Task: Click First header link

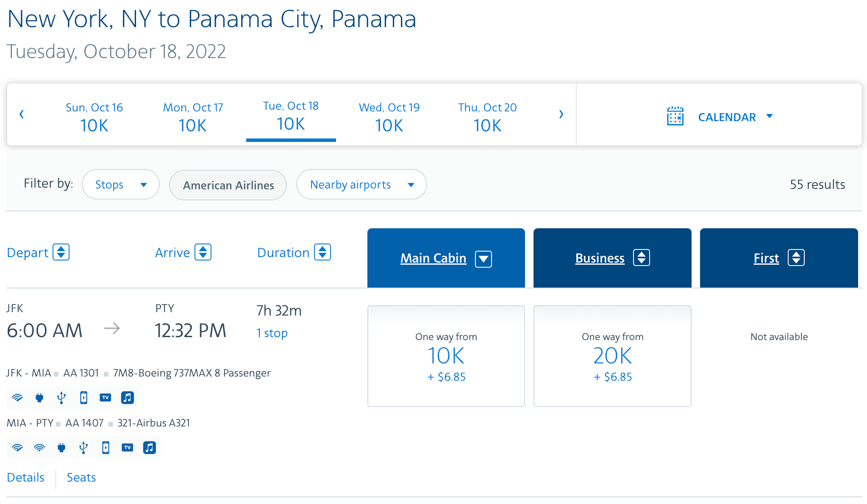Action: (x=766, y=258)
